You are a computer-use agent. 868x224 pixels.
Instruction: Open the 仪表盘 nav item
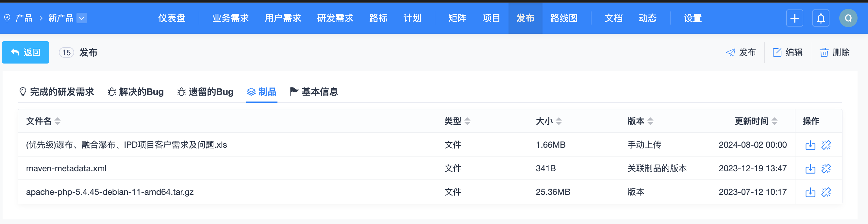point(172,18)
